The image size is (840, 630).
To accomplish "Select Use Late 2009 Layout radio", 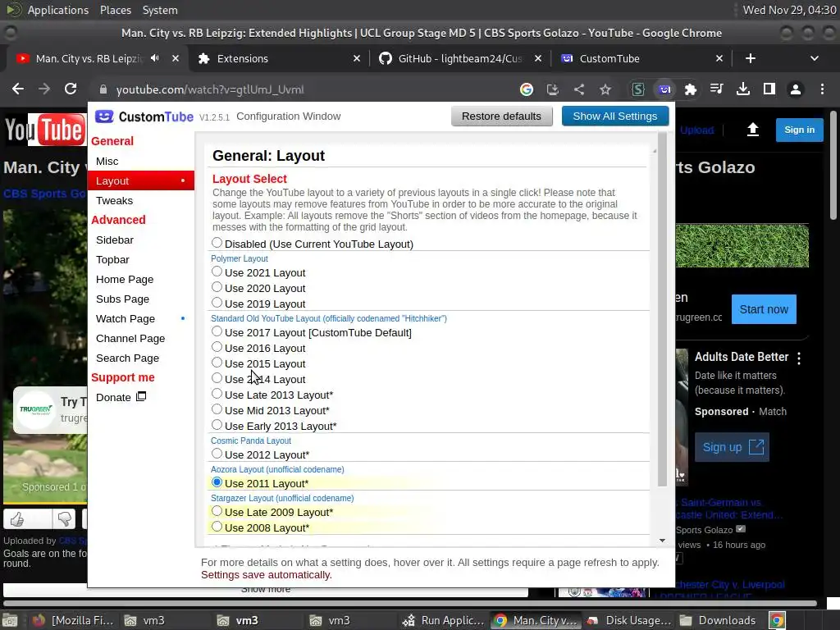I will pos(217,511).
